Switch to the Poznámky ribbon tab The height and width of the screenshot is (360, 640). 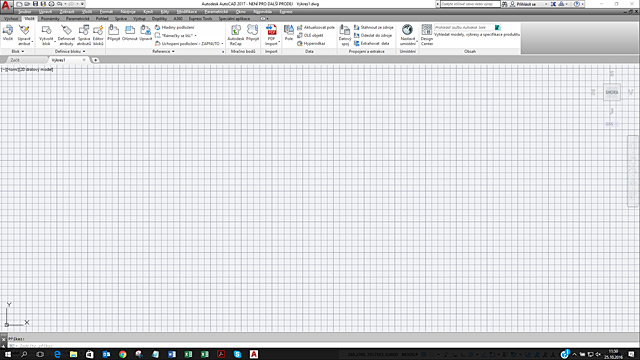pyautogui.click(x=50, y=19)
